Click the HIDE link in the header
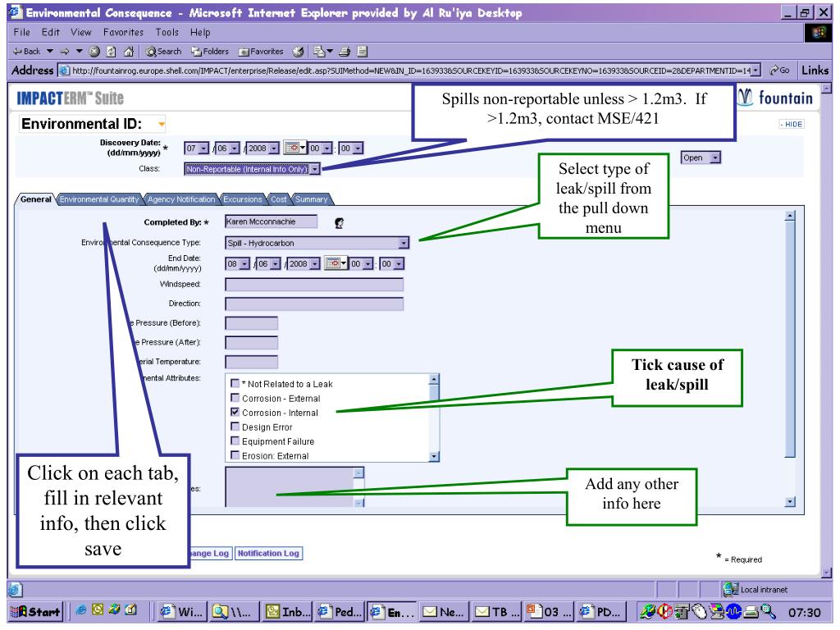 point(792,124)
